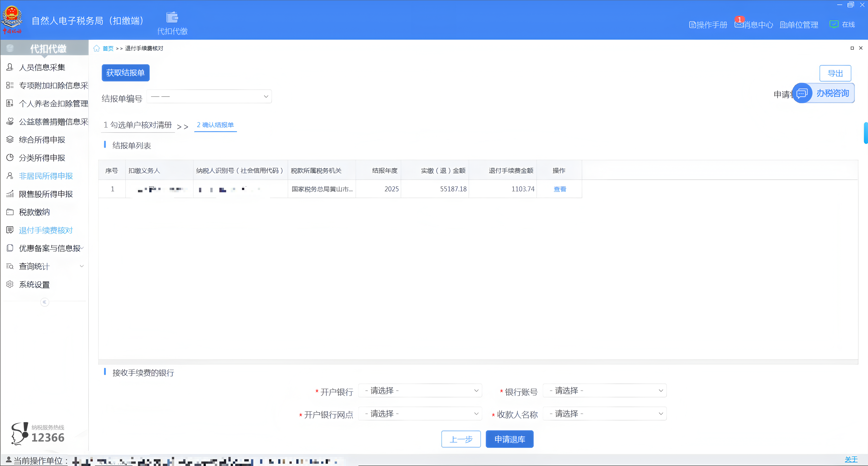868x466 pixels.
Task: Collapse the sidebar with the chevron
Action: pyautogui.click(x=45, y=302)
